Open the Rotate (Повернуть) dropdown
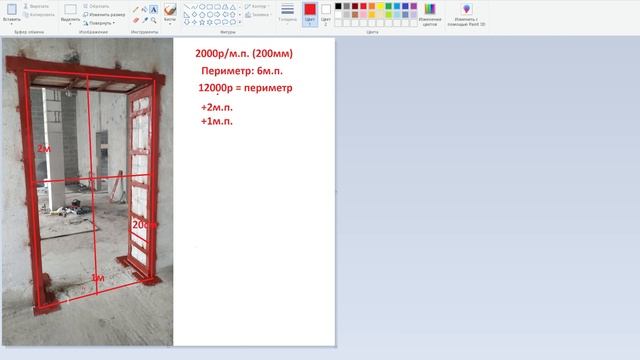The height and width of the screenshot is (360, 640). coord(99,23)
